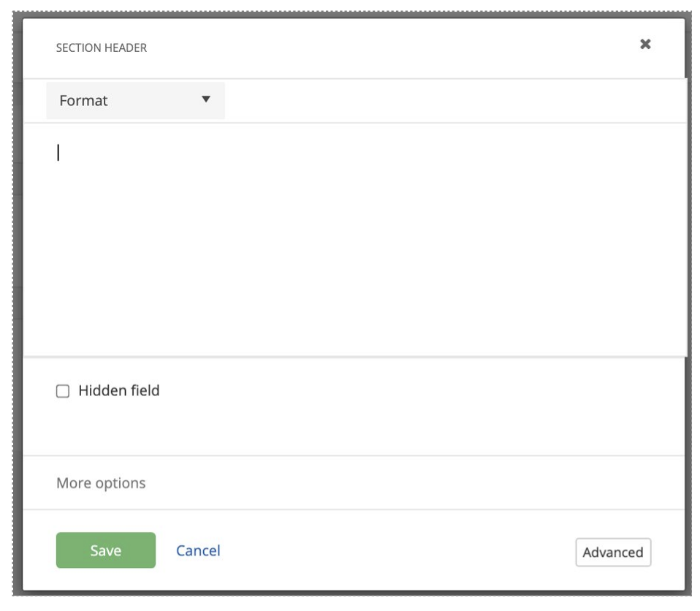This screenshot has height=611, width=700.
Task: Cancel editing the section header
Action: 198,550
